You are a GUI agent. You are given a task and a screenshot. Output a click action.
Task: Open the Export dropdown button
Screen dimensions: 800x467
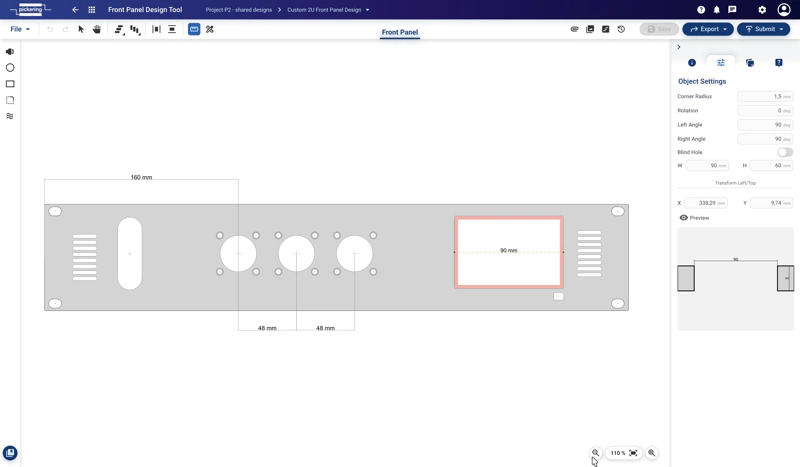708,29
